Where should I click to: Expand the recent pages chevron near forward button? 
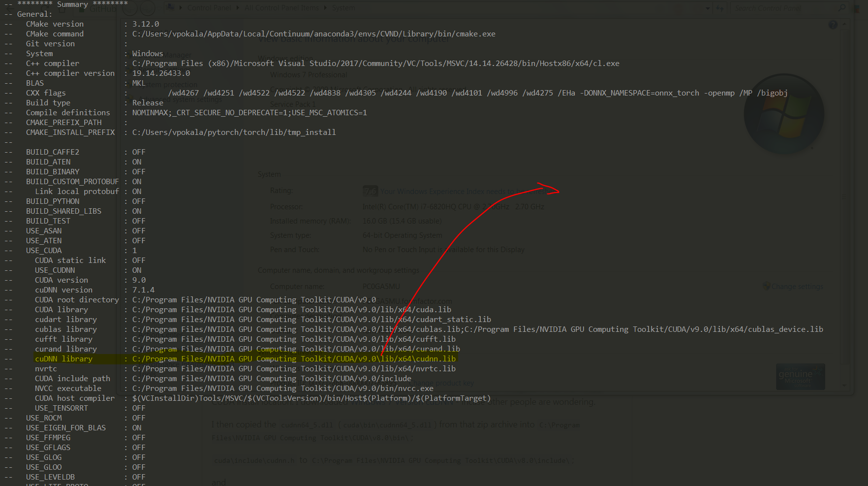click(x=159, y=10)
